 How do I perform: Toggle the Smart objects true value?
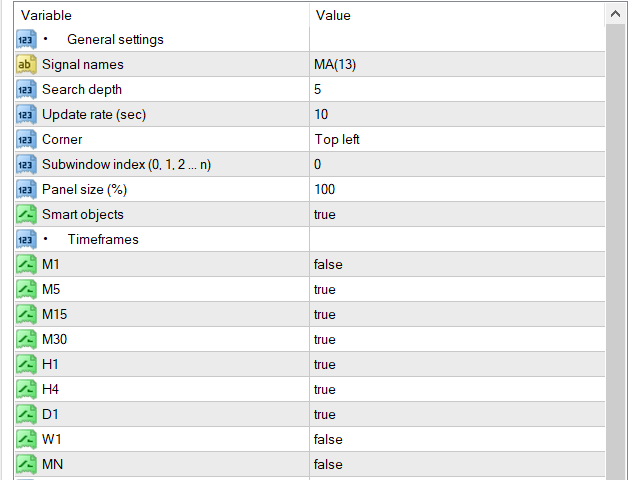[457, 214]
